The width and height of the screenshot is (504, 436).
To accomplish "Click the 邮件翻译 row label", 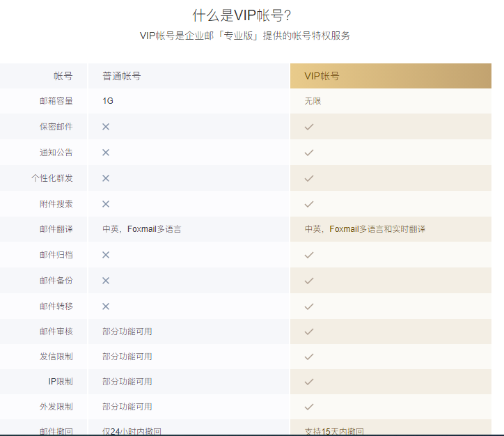I will [x=56, y=229].
